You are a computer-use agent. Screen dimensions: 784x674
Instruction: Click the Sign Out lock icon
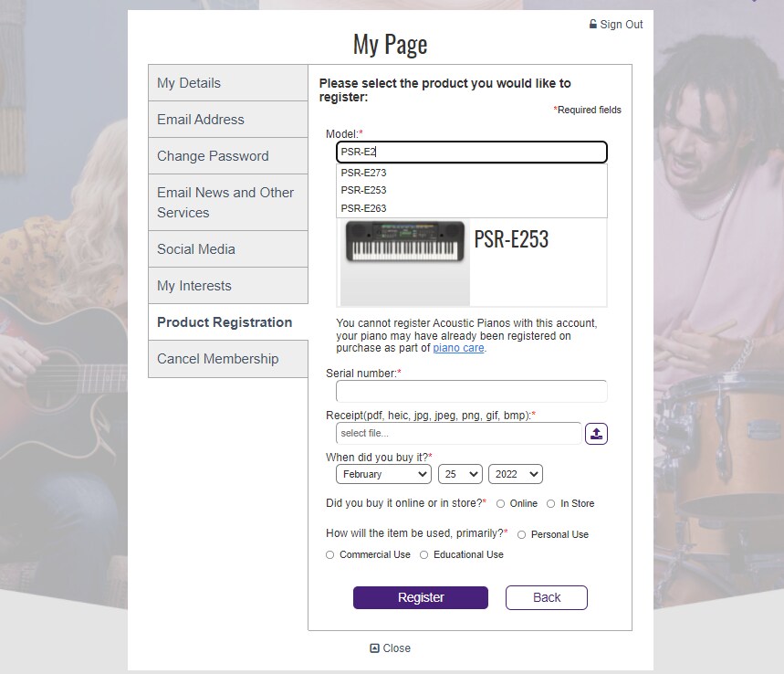593,25
